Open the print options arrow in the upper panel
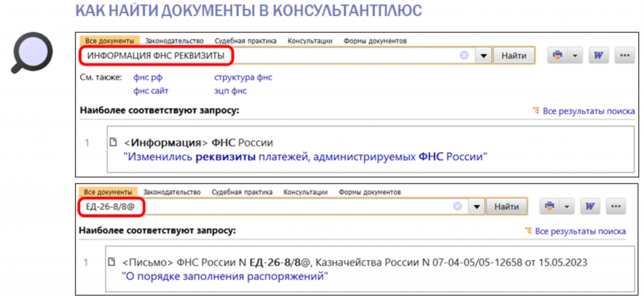This screenshot has height=300, width=644. [575, 55]
